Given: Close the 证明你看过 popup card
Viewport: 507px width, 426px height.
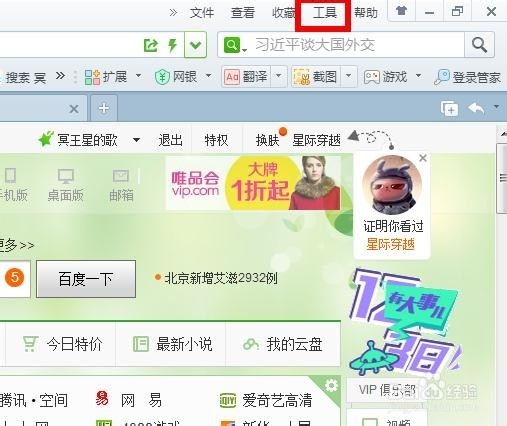Looking at the screenshot, I should (x=423, y=158).
